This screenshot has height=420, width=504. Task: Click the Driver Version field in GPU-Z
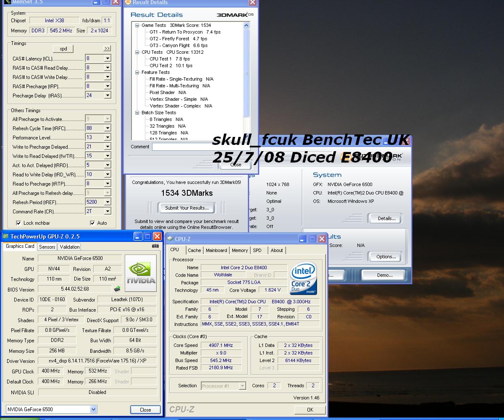point(97,361)
